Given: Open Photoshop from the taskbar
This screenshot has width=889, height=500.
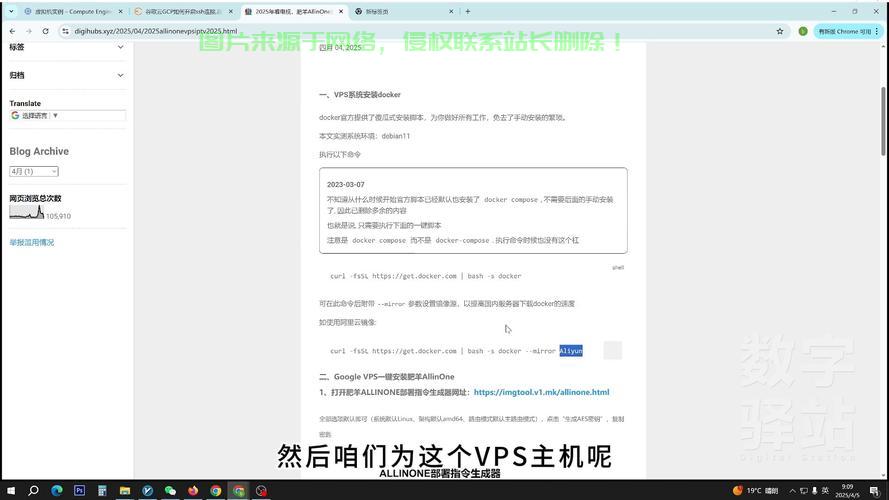Looking at the screenshot, I should [x=79, y=490].
